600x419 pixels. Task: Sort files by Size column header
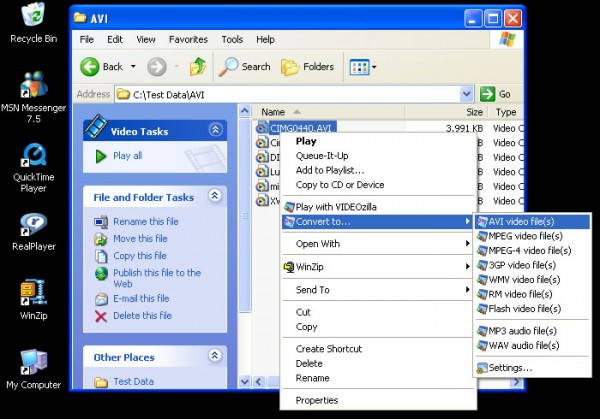click(446, 112)
